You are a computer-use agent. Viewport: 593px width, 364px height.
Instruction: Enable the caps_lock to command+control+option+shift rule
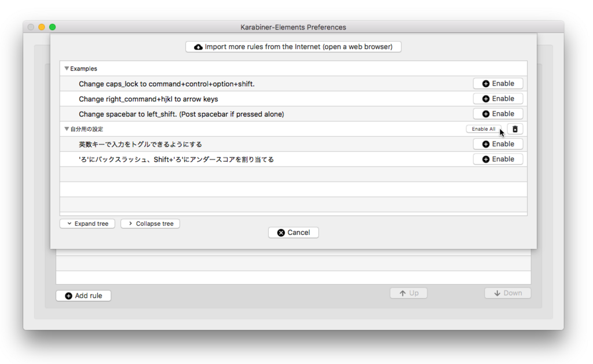[x=497, y=83]
